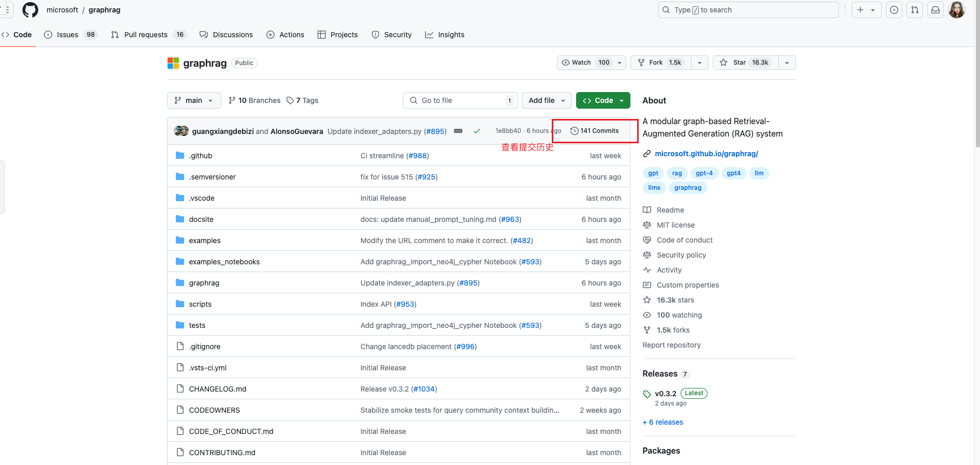Open the scripts folder
This screenshot has width=980, height=465.
point(200,304)
